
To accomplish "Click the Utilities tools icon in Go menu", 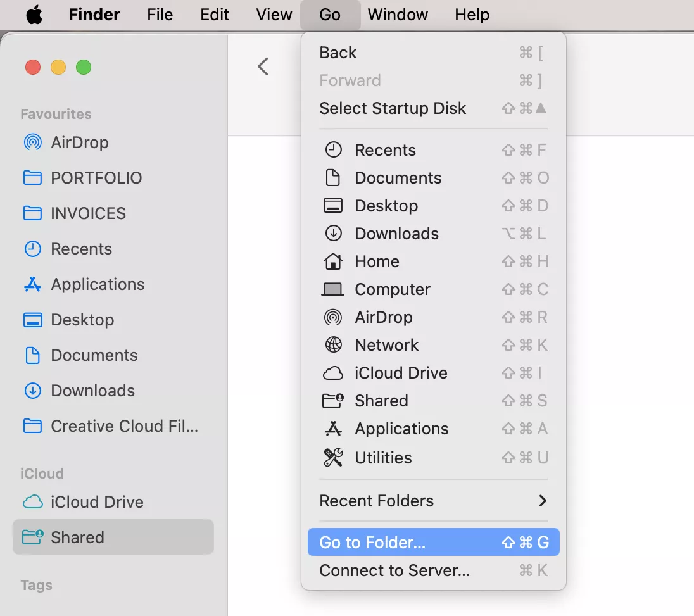I will 333,457.
